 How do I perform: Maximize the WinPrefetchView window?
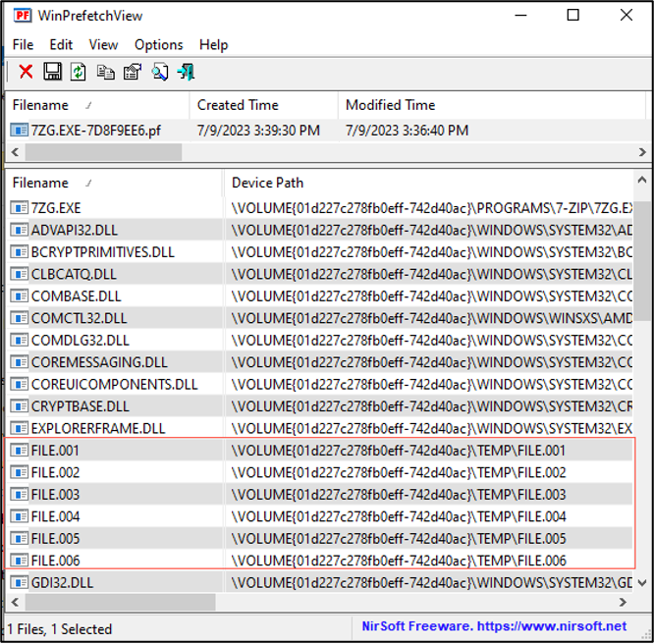point(573,16)
